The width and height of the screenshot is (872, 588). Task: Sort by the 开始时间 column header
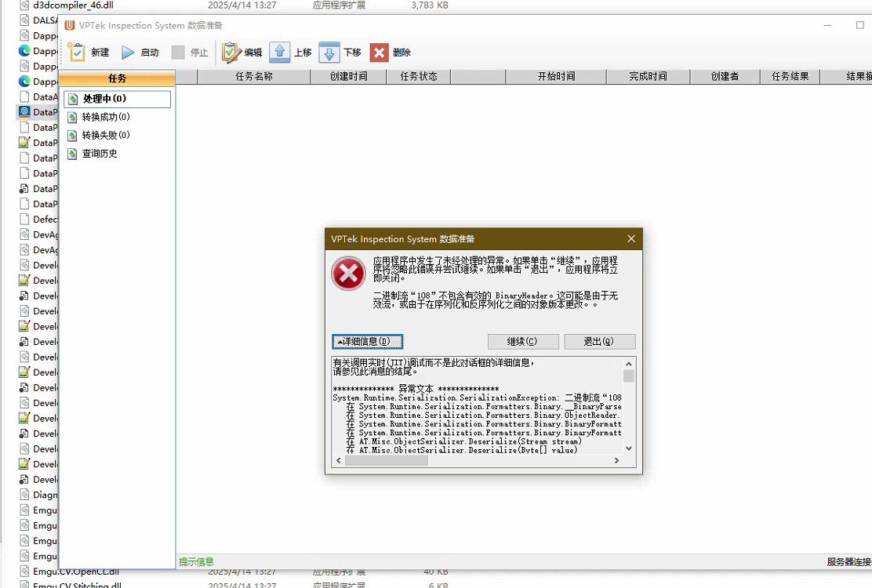556,77
